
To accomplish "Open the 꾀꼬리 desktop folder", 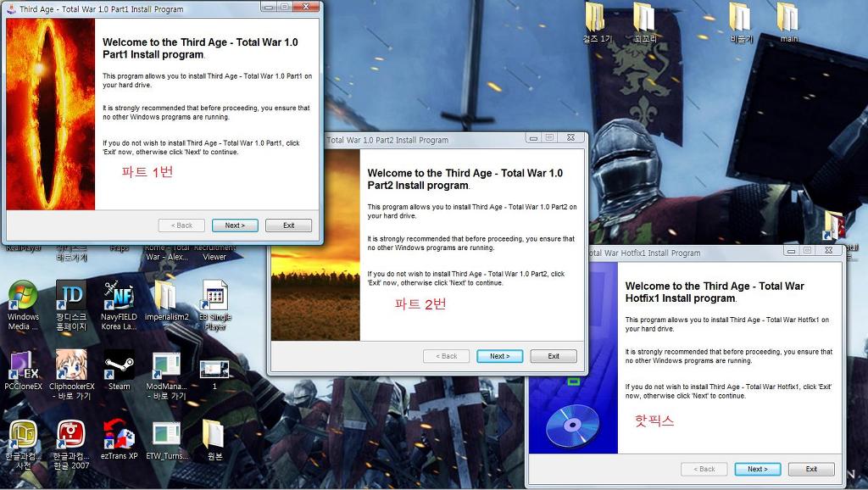I will (x=644, y=23).
